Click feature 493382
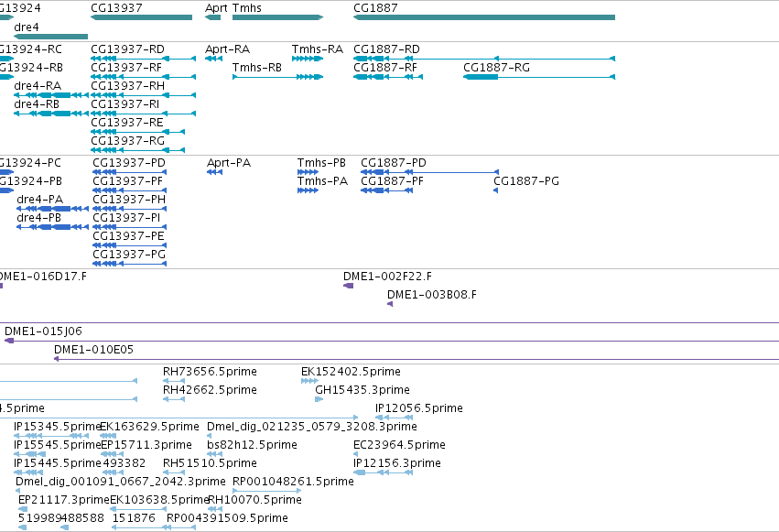Viewport: 779px width, 532px height. pos(114,472)
